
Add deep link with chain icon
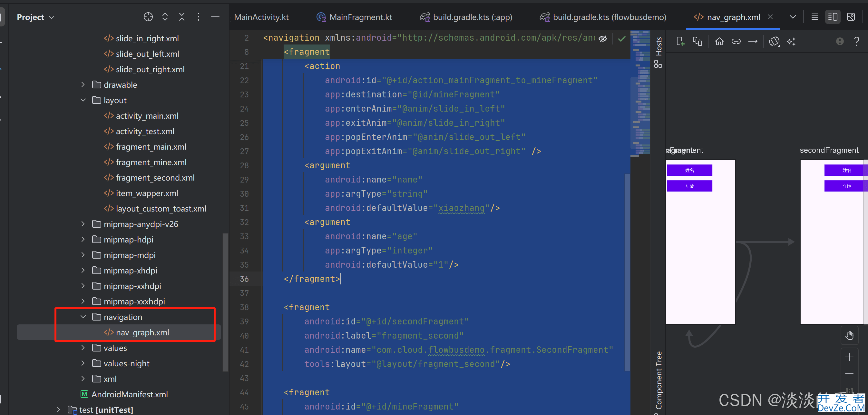pyautogui.click(x=736, y=41)
